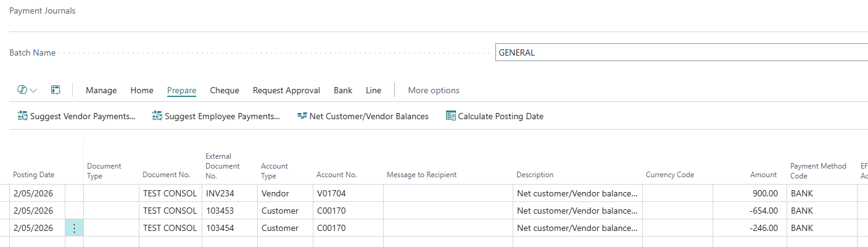Select the 900.00 amount cell for vendor V01704

click(x=748, y=193)
